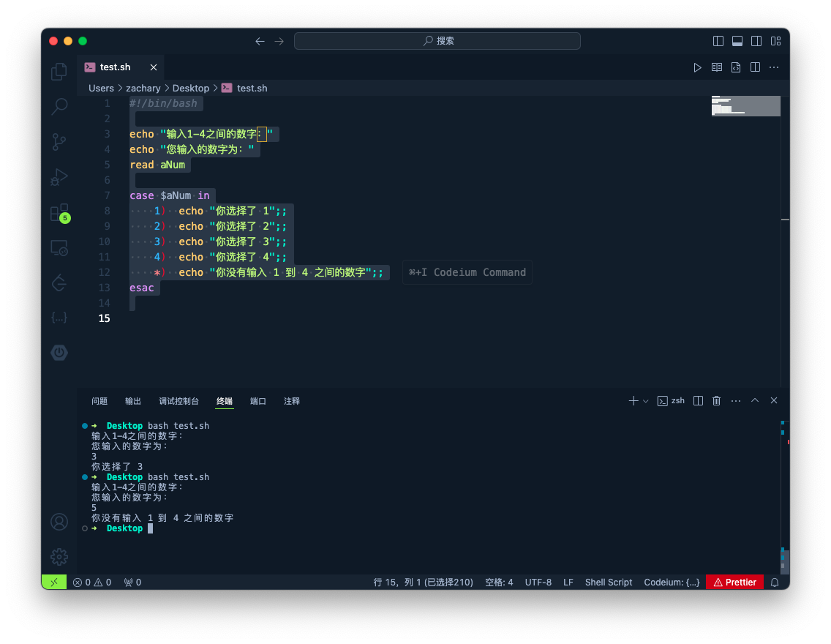Split the terminal panel
831x644 pixels.
699,401
